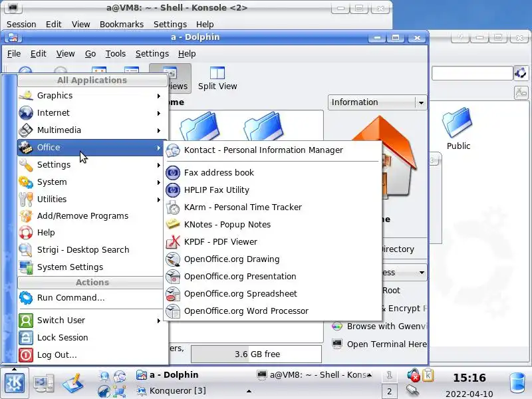Open Fax address book

pyautogui.click(x=273, y=173)
